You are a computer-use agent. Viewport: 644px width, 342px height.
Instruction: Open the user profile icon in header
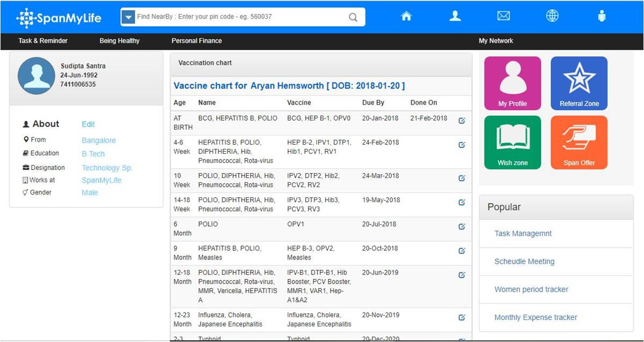coord(455,16)
